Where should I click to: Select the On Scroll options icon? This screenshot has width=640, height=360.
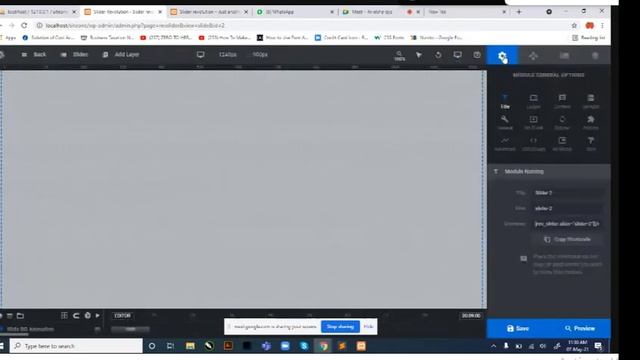click(533, 122)
